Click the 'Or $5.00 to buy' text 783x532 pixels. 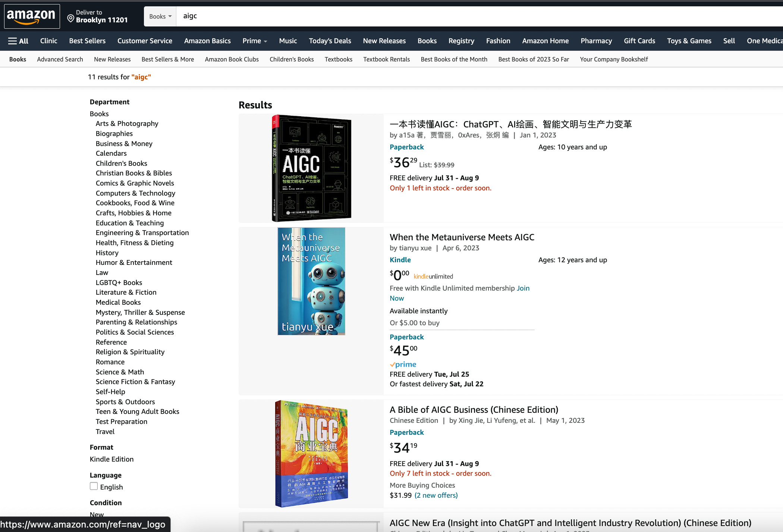coord(415,323)
